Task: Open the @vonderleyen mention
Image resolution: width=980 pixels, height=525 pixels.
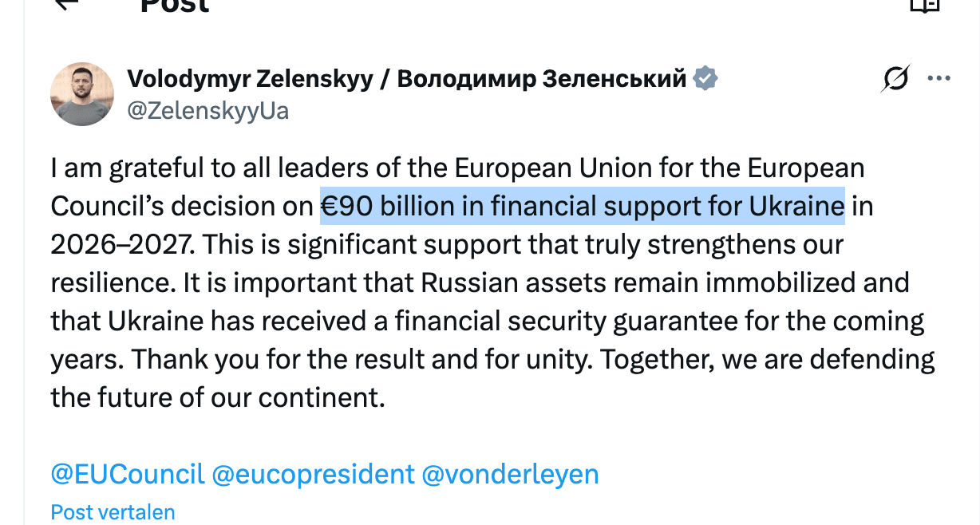Action: coord(509,474)
